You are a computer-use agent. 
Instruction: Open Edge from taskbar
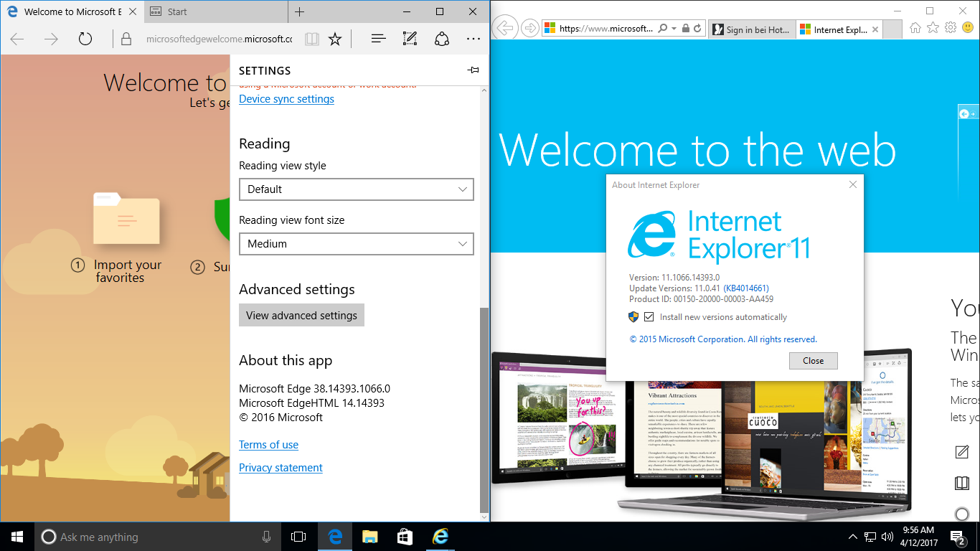(x=334, y=537)
